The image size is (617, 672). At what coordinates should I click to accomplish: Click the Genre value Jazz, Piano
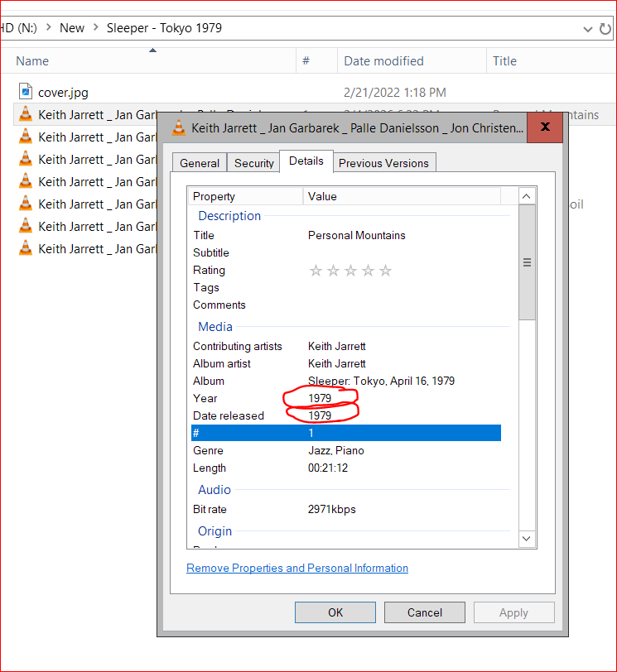click(335, 450)
